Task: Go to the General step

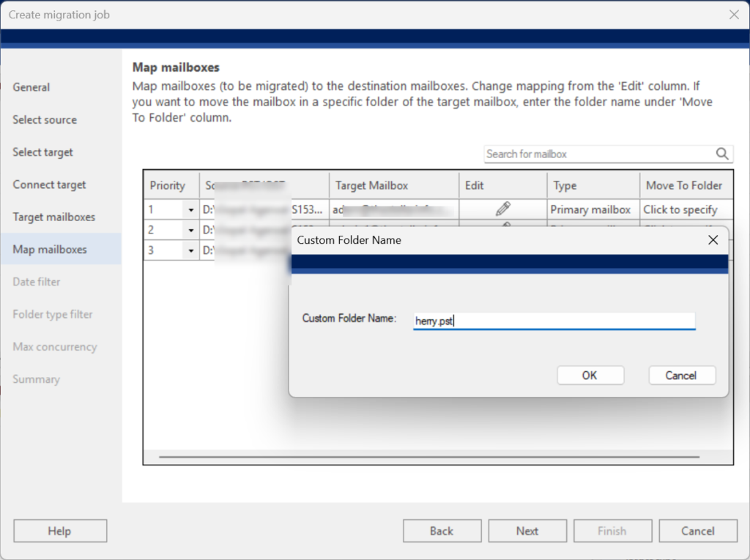Action: click(31, 87)
